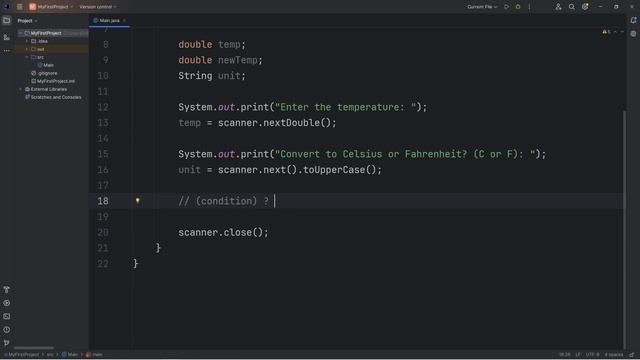Open the Problems tool window icon
Image resolution: width=640 pixels, height=360 pixels.
(7, 329)
